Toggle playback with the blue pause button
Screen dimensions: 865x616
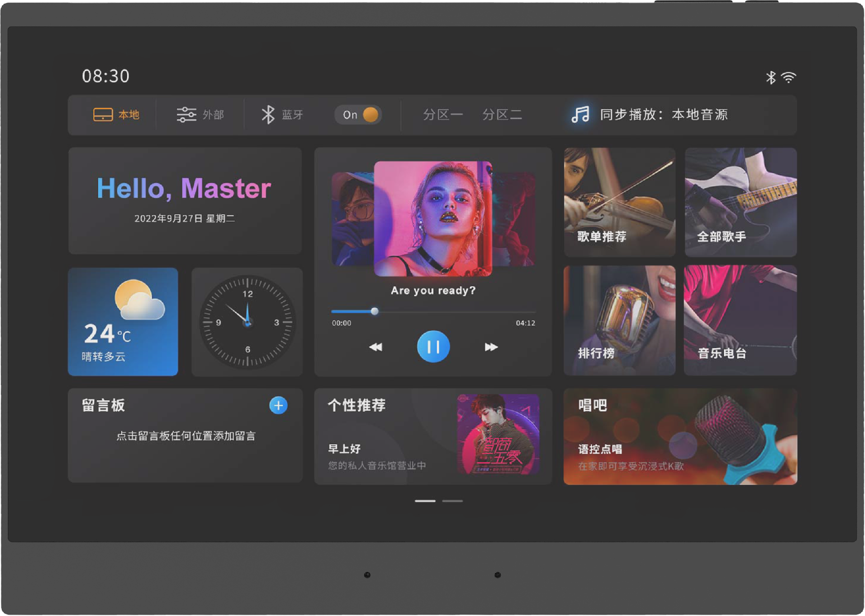pyautogui.click(x=433, y=347)
